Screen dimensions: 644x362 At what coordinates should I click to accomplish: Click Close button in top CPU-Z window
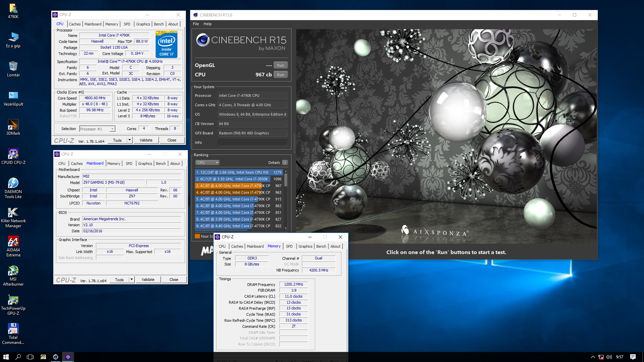(x=172, y=140)
